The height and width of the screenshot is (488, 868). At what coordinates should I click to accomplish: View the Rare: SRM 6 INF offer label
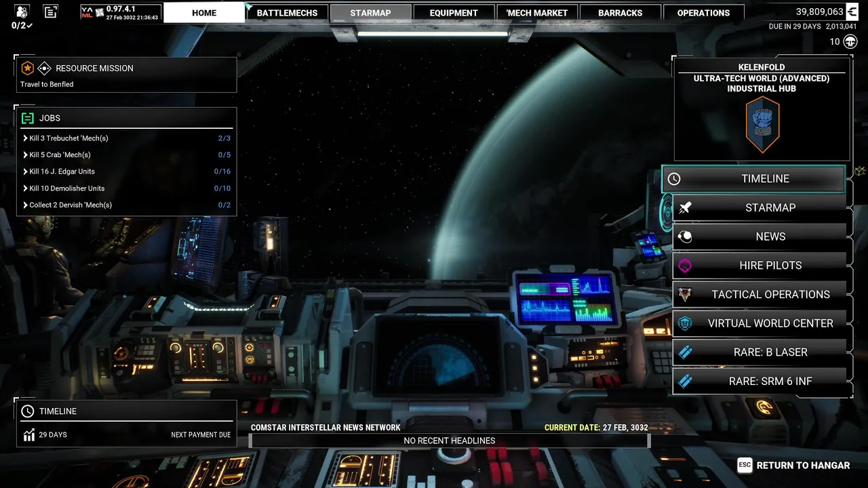point(770,381)
